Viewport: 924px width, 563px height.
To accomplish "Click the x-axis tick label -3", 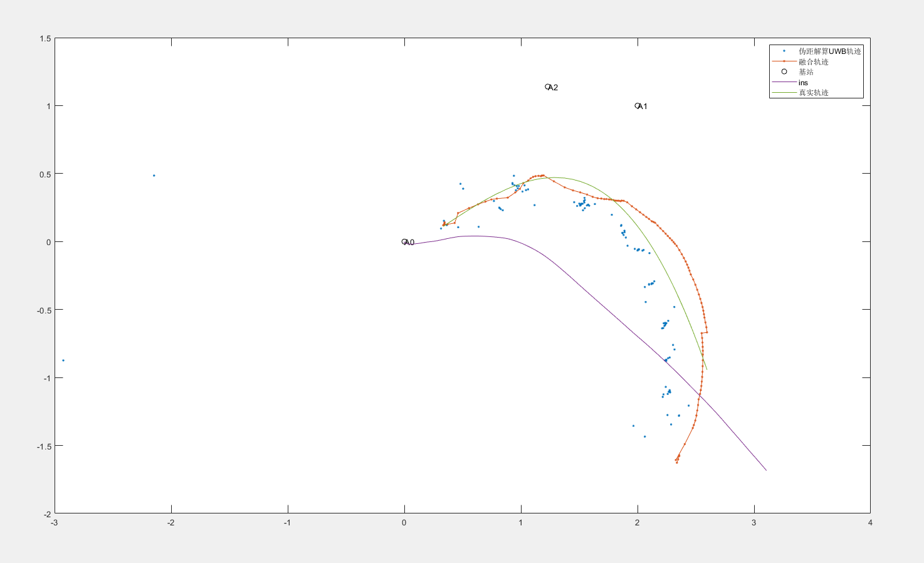I will coord(55,523).
